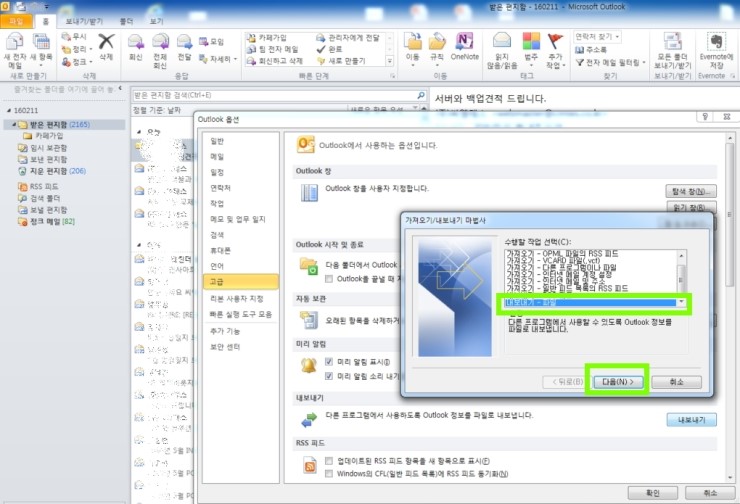This screenshot has width=740, height=504.
Task: Collapse the 160211 account tree node
Action: click(8, 110)
